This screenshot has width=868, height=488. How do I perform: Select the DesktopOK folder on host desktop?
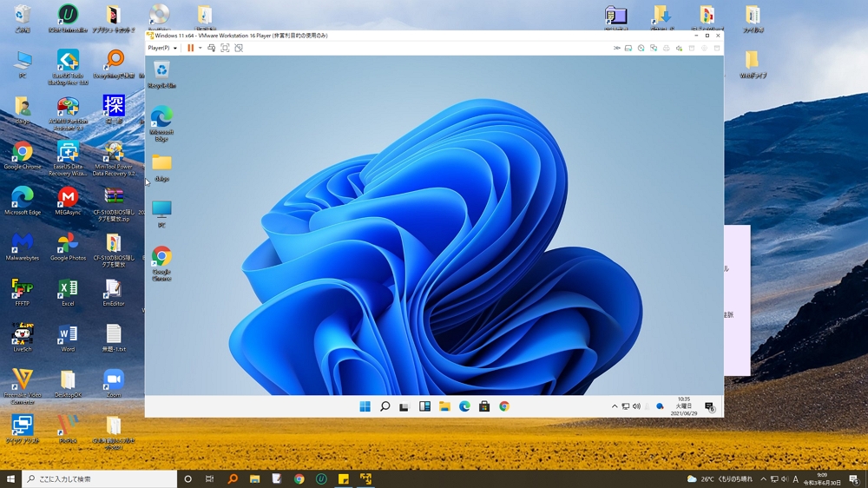coord(68,384)
